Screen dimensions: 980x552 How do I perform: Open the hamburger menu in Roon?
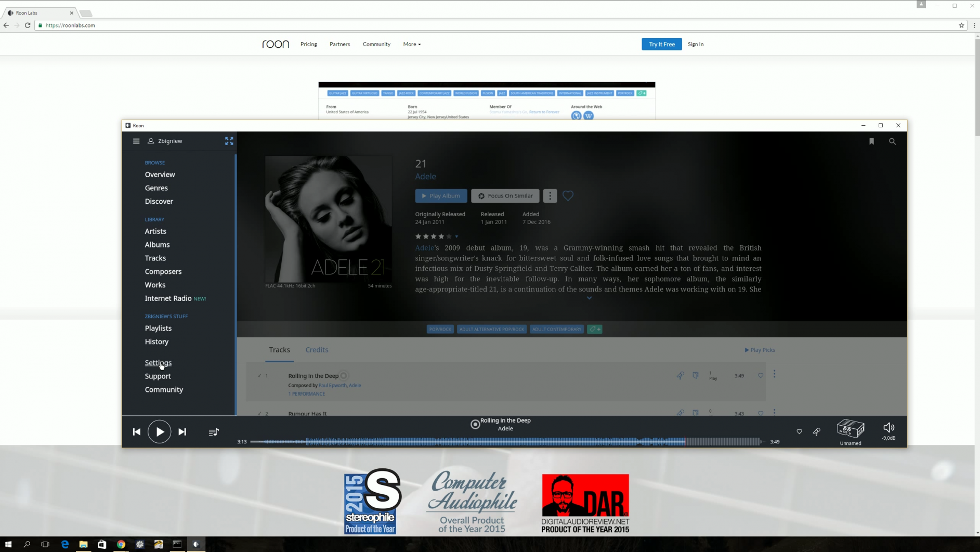pos(136,141)
